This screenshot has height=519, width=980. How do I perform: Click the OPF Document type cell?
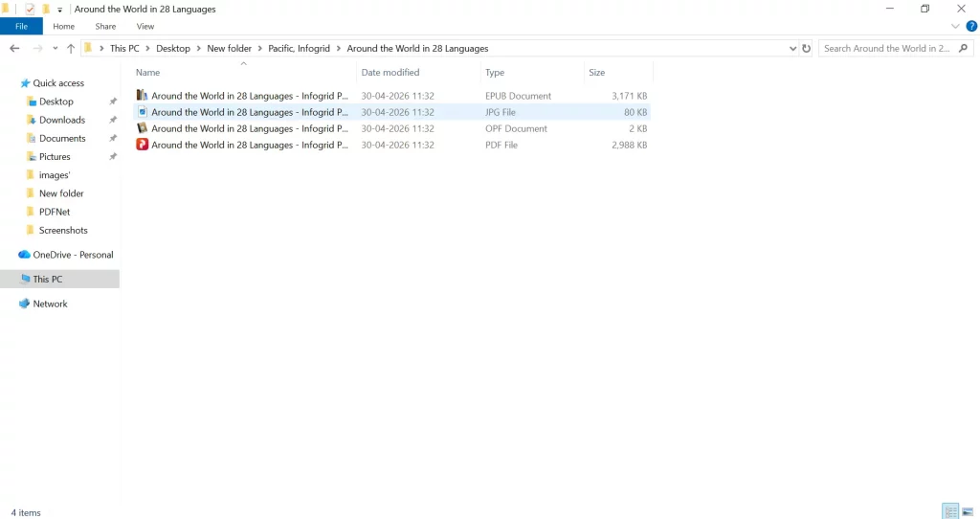(x=516, y=128)
